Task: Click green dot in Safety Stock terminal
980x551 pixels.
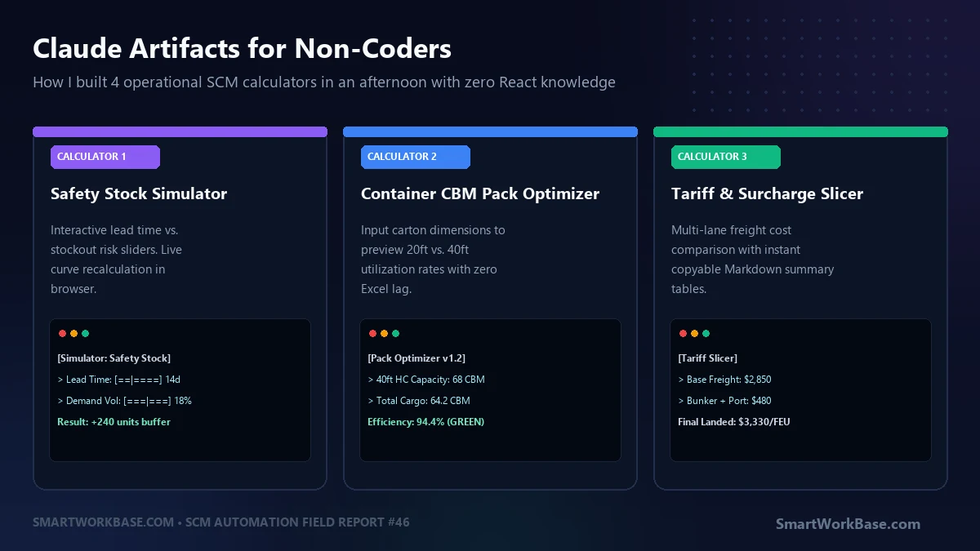Action: pyautogui.click(x=85, y=334)
